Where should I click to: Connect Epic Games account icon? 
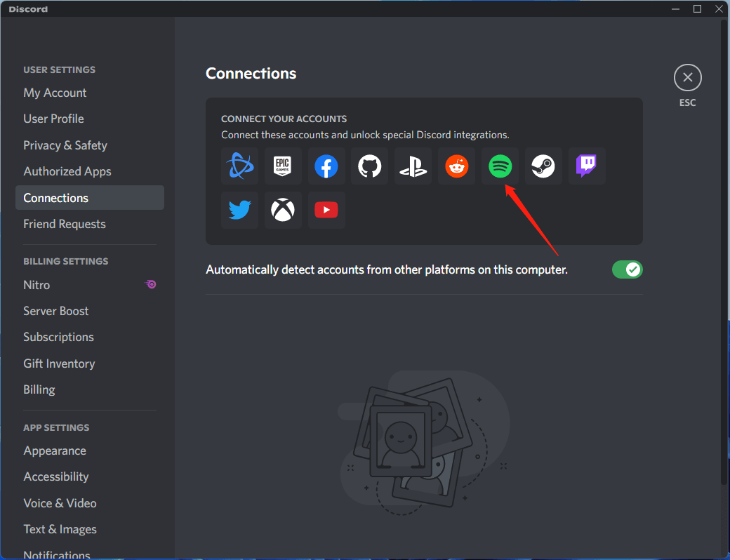[x=283, y=166]
